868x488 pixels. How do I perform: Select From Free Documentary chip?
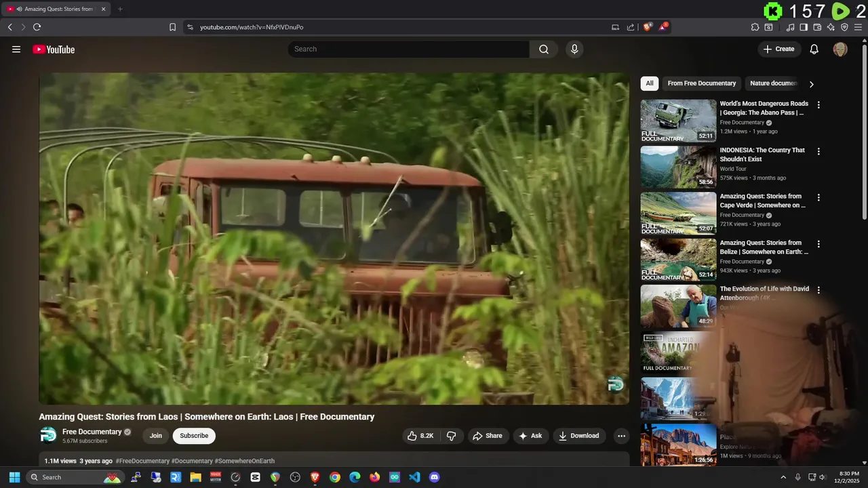click(x=701, y=83)
